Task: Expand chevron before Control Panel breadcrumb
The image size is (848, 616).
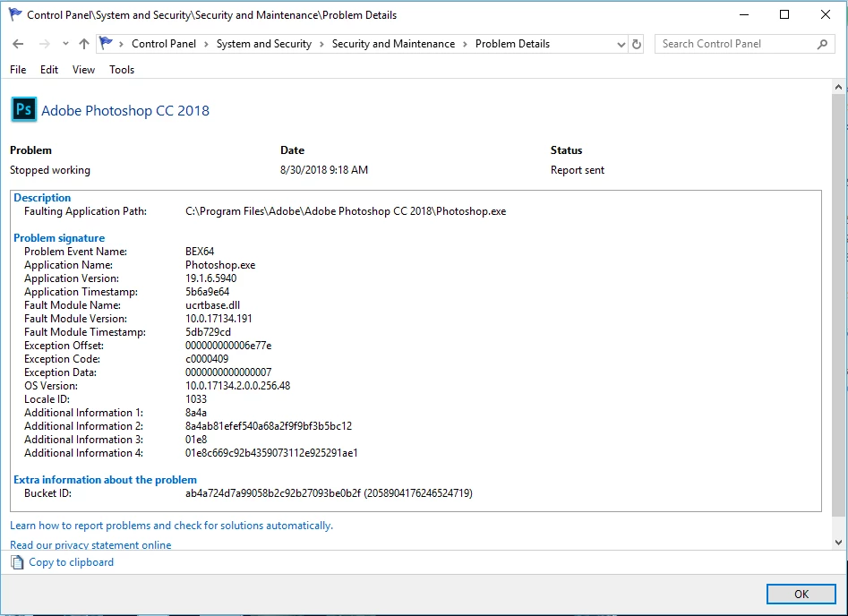Action: tap(122, 45)
